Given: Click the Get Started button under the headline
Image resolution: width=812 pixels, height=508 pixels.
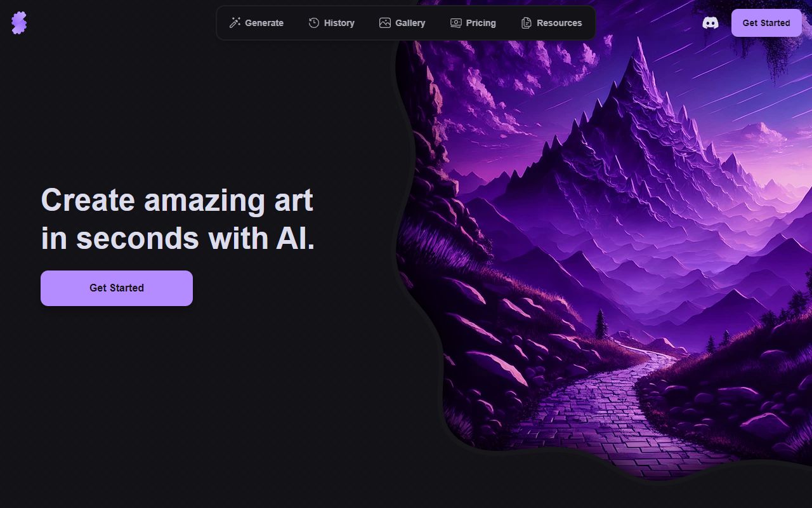Looking at the screenshot, I should click(x=117, y=288).
